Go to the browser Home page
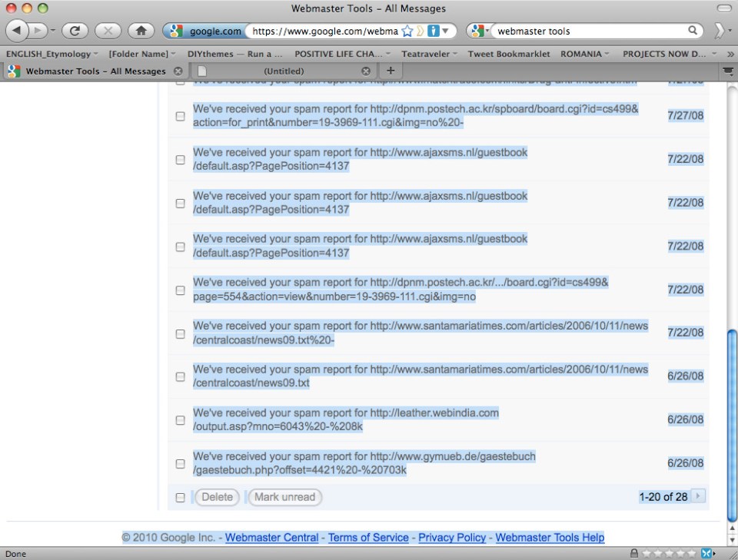The image size is (738, 560). pyautogui.click(x=141, y=31)
